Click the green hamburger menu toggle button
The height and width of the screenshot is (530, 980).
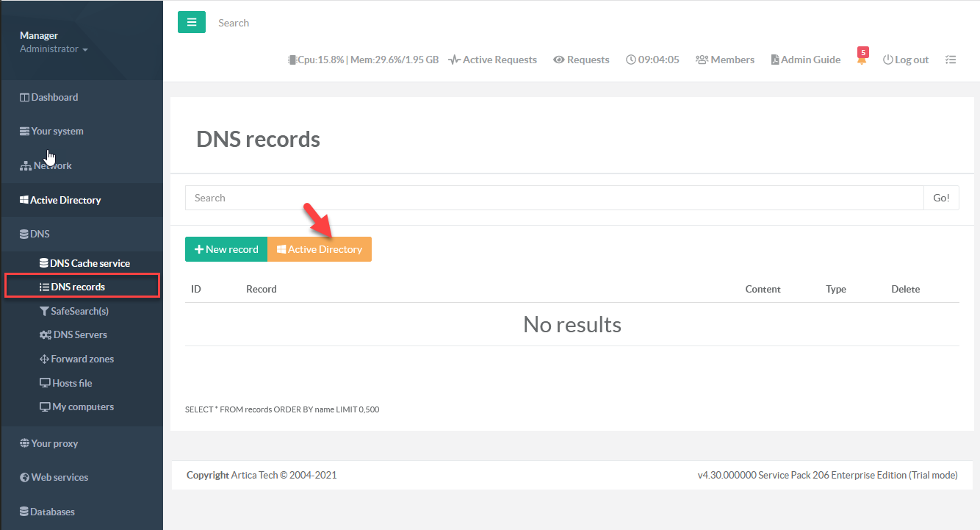(x=191, y=23)
